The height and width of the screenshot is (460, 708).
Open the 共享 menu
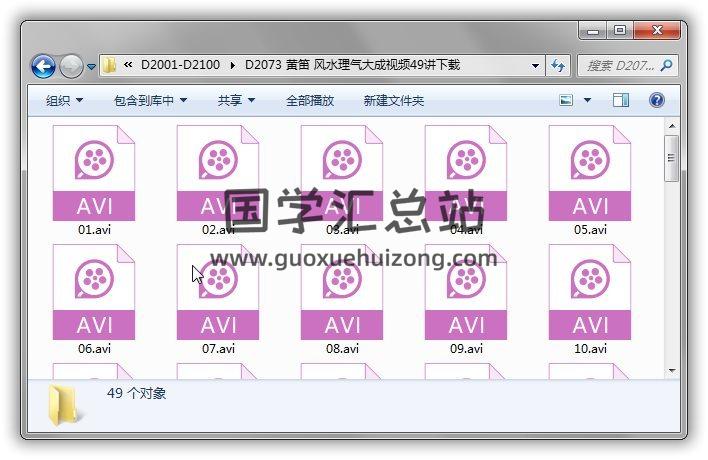click(236, 100)
